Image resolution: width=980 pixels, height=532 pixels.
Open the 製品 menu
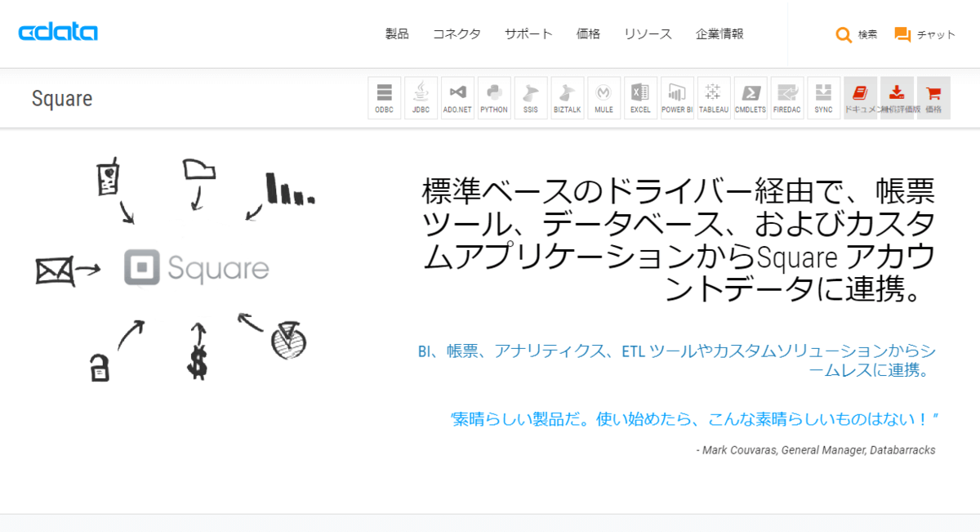397,34
